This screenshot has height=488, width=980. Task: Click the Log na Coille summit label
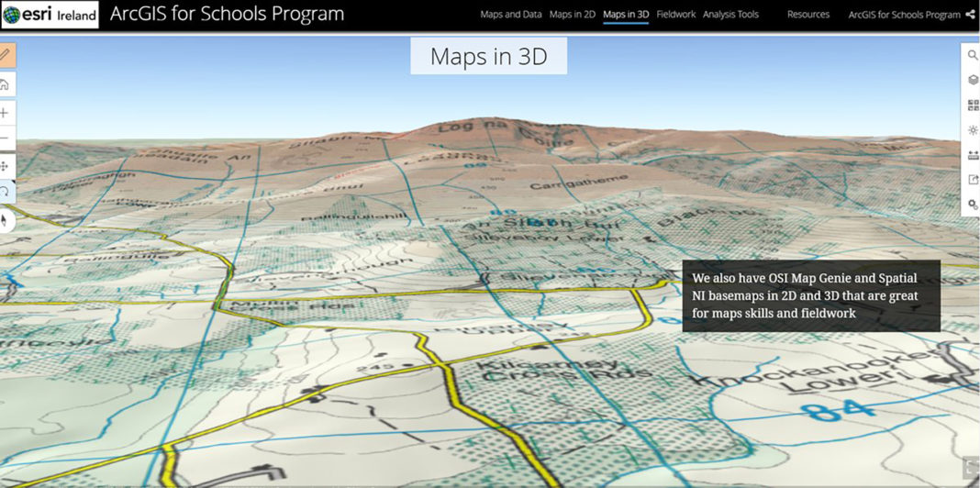[507, 134]
